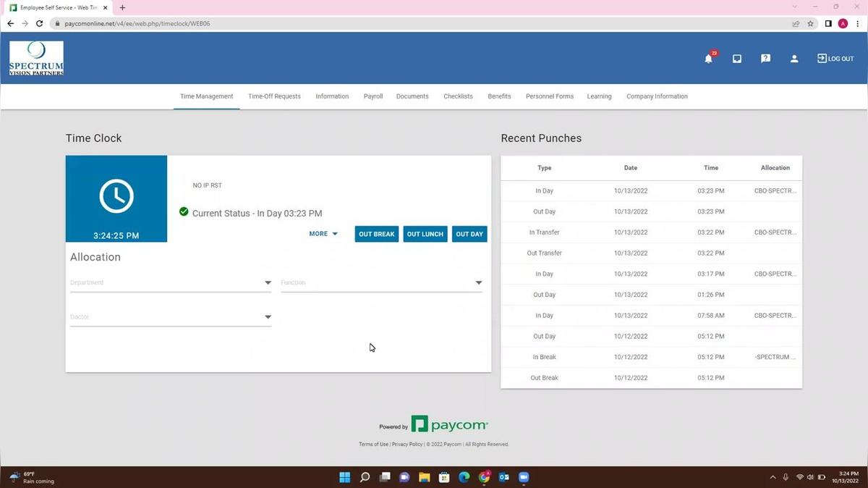Screen dimensions: 868x488
Task: Open the notifications bell with 23 alerts
Action: tap(707, 59)
